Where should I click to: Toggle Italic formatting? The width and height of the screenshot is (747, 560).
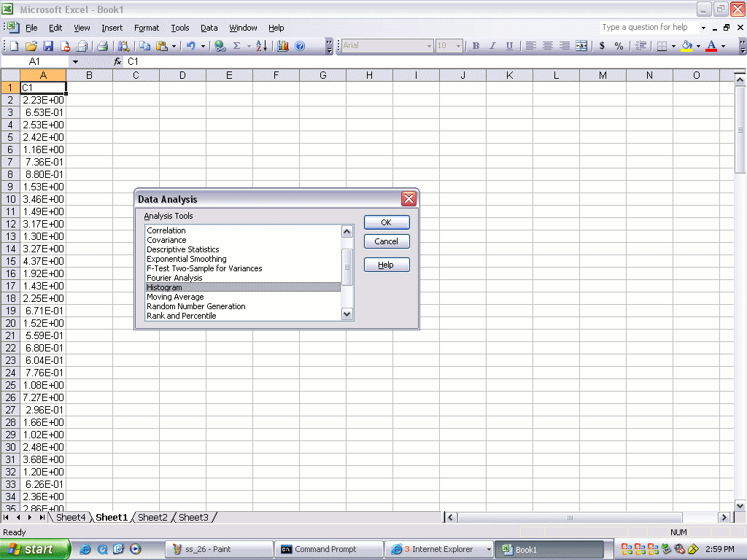click(x=492, y=46)
